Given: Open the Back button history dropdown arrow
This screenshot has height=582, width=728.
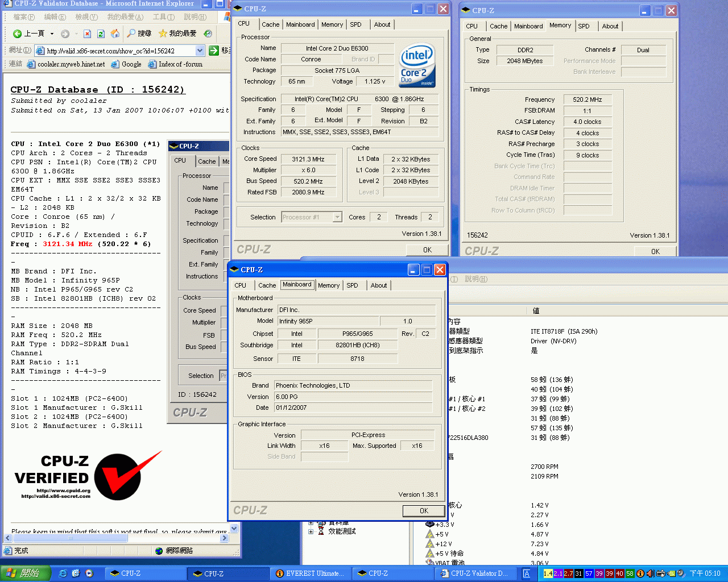Looking at the screenshot, I should [x=52, y=34].
